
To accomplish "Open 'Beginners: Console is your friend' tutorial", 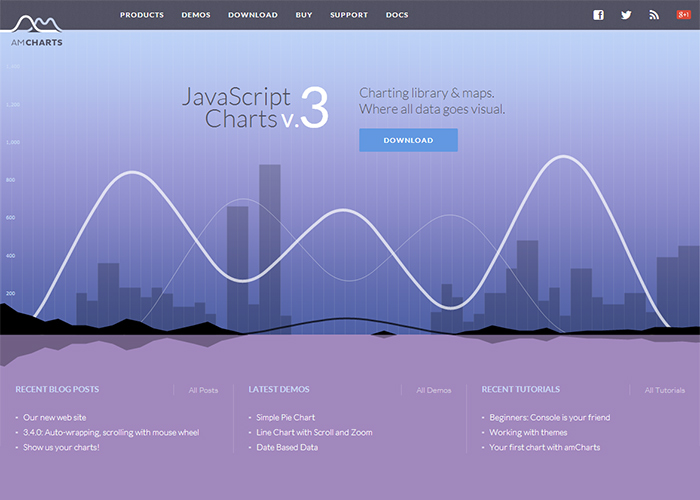I will pyautogui.click(x=550, y=417).
